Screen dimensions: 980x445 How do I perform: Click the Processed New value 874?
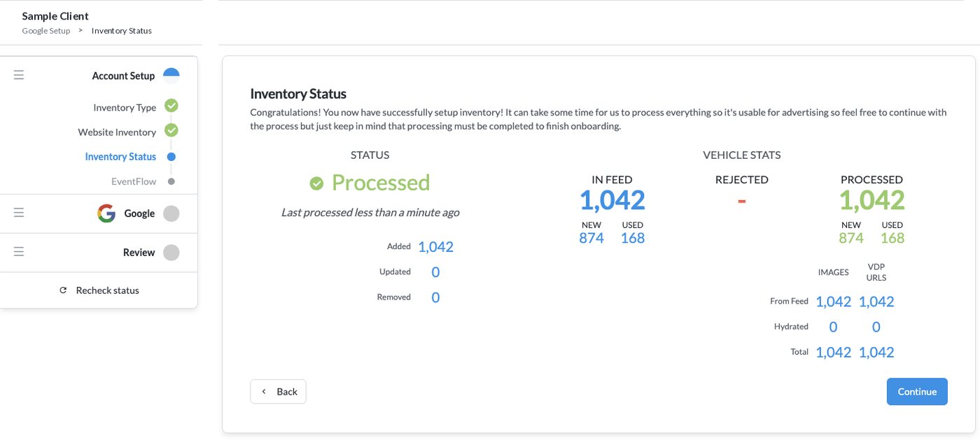851,238
